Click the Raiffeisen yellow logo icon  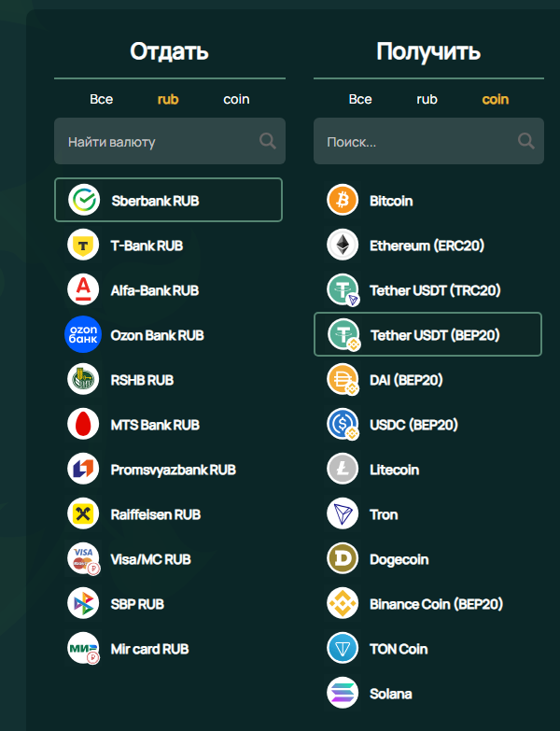[83, 514]
